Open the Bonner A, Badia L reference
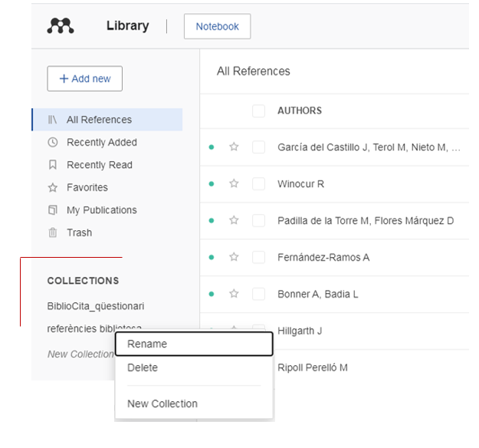The height and width of the screenshot is (448, 479). (x=318, y=294)
